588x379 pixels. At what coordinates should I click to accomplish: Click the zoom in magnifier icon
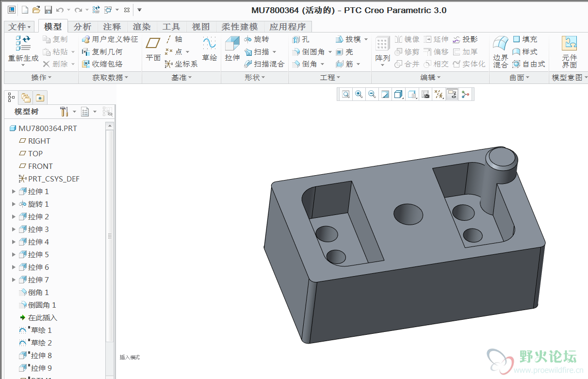click(359, 95)
